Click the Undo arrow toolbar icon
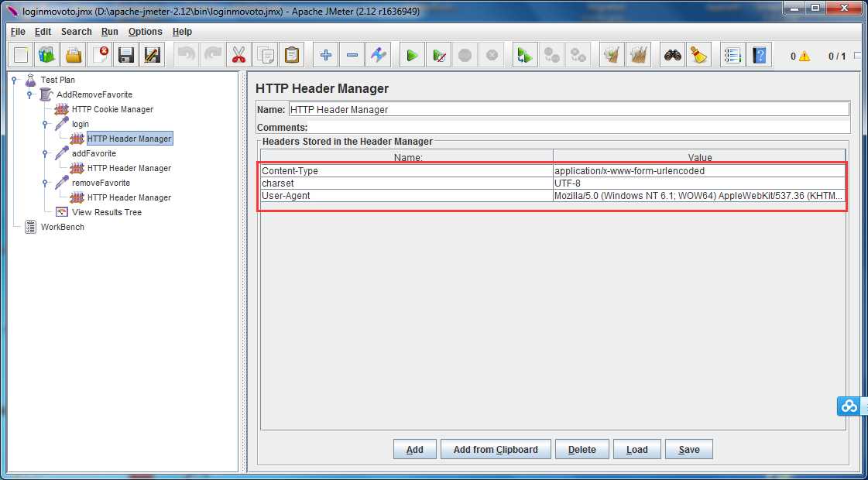 pyautogui.click(x=187, y=56)
